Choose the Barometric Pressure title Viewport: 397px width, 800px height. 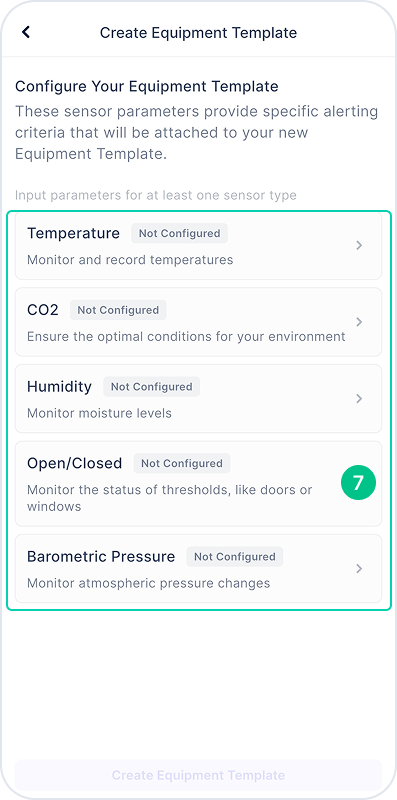(x=101, y=557)
